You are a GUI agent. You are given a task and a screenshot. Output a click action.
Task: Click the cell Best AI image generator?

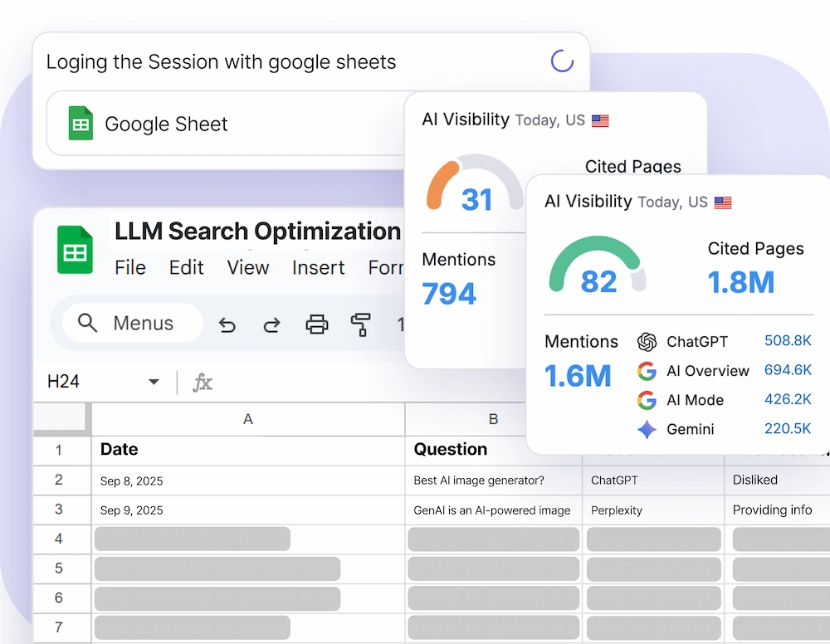493,480
